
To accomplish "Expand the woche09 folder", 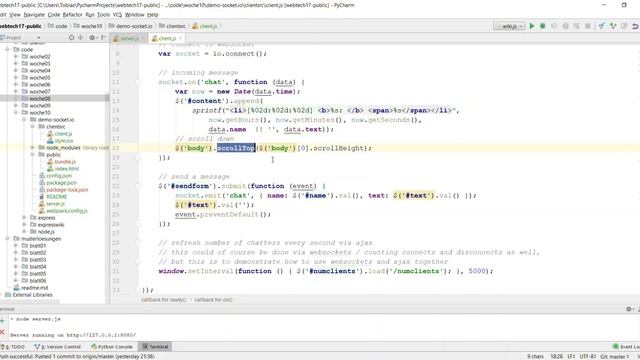I will [16, 106].
